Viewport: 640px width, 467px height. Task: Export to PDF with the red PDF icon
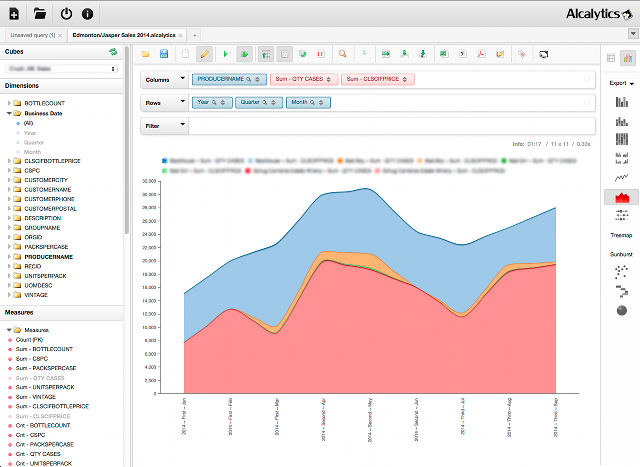[x=482, y=54]
